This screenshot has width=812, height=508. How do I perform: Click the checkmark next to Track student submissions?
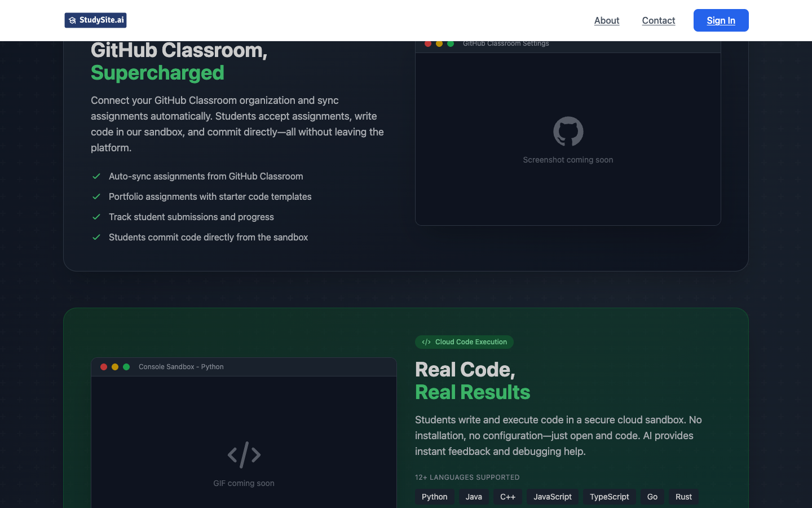click(96, 217)
